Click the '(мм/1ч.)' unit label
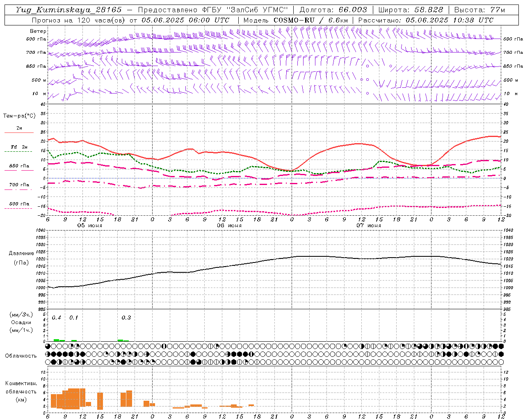525x420 pixels. pyautogui.click(x=21, y=330)
